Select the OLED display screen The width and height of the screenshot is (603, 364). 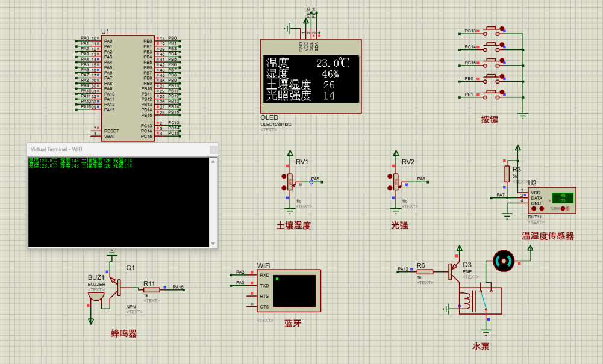[x=311, y=79]
